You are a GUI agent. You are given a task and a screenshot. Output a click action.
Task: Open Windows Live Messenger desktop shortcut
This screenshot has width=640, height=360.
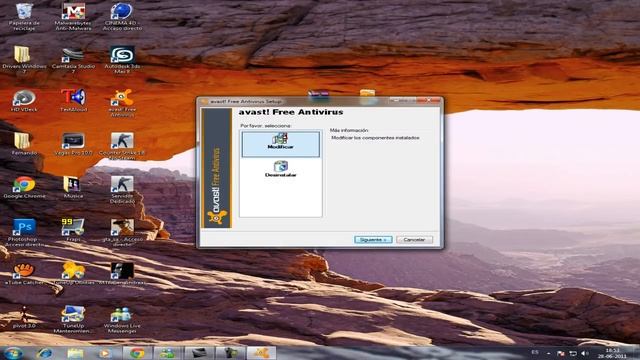point(122,320)
